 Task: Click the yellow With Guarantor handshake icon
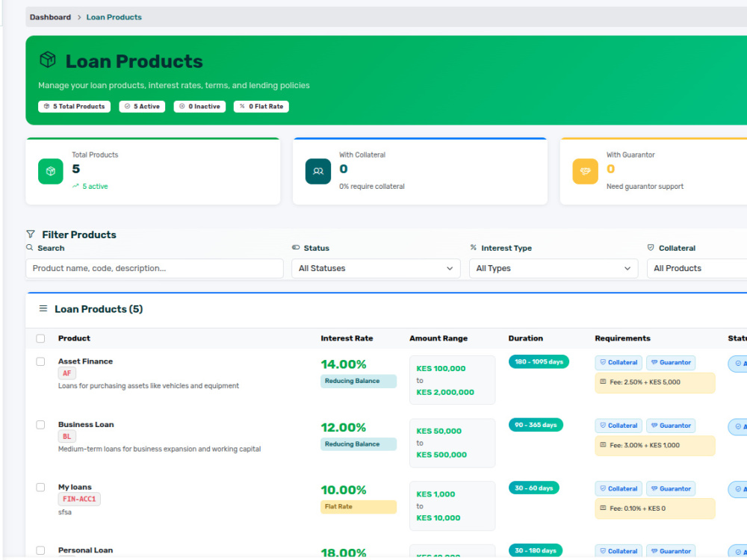[x=585, y=171]
